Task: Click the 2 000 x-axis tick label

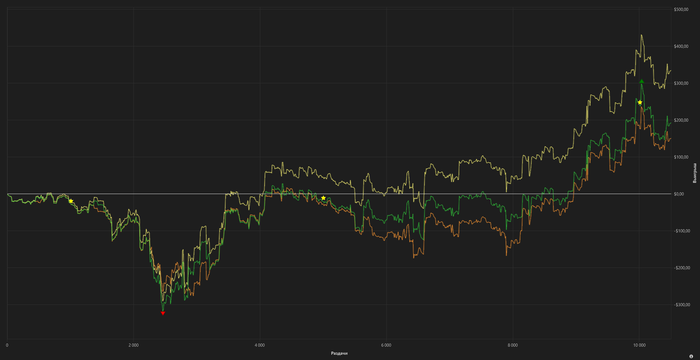Action: (x=133, y=345)
